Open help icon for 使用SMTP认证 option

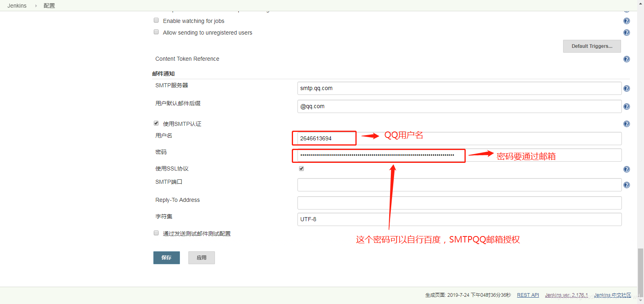click(x=627, y=124)
